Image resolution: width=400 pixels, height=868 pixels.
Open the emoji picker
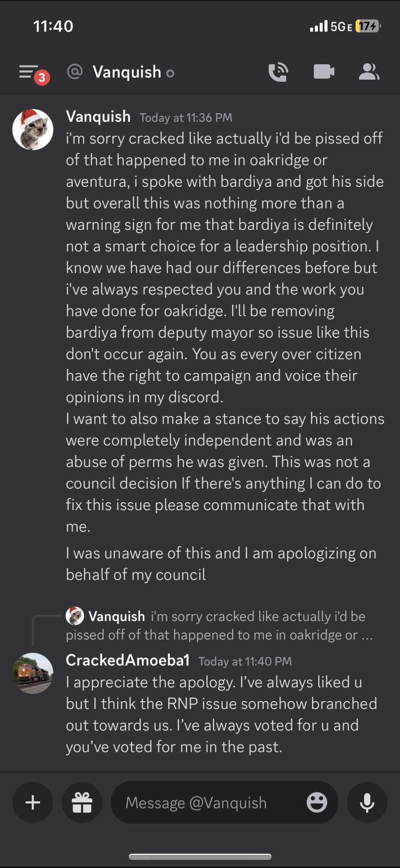[x=317, y=802]
